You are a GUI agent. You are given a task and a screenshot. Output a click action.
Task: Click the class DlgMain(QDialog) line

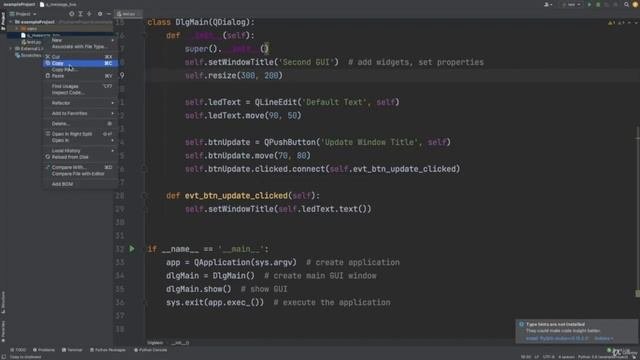click(x=201, y=22)
